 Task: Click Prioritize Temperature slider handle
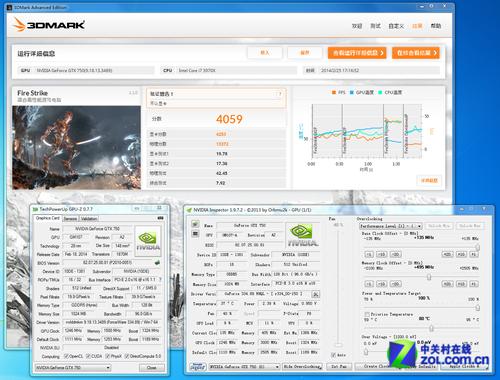click(x=431, y=328)
